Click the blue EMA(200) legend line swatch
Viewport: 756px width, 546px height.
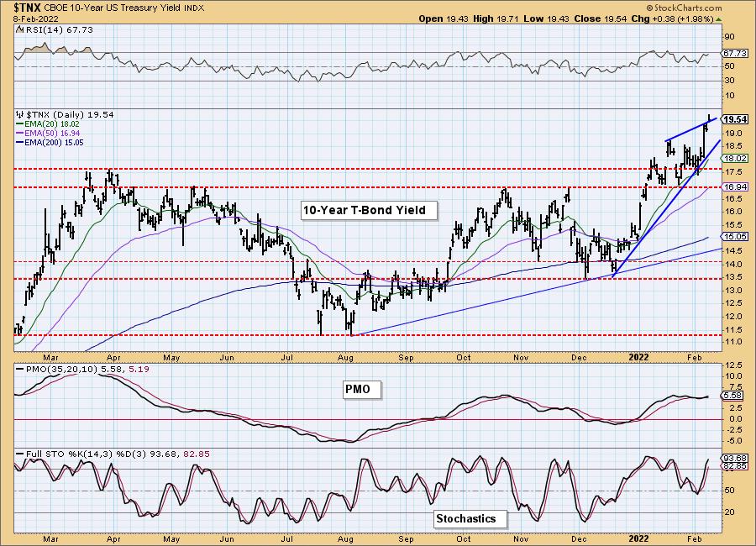[x=20, y=143]
